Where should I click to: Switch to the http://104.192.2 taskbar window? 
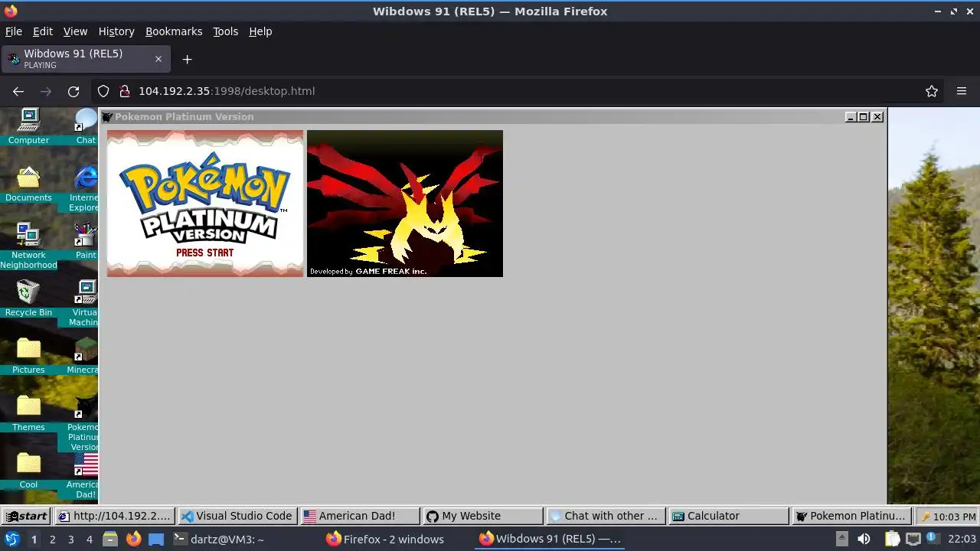pyautogui.click(x=115, y=516)
